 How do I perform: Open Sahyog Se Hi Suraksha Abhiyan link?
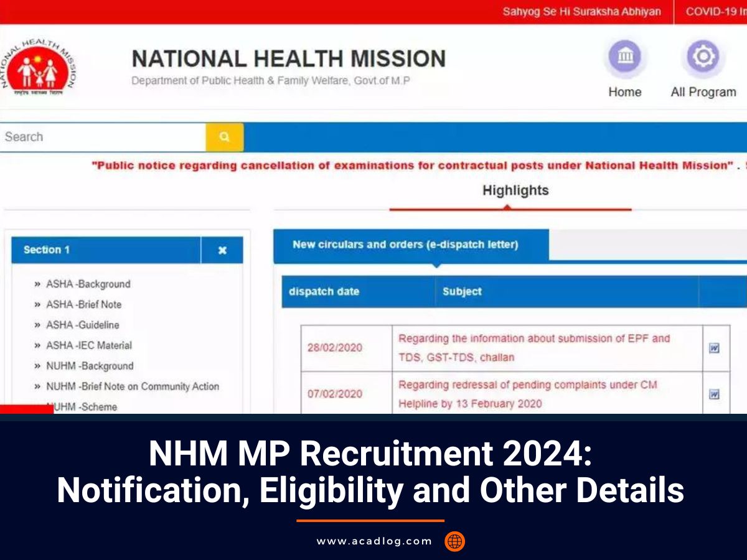(x=582, y=12)
